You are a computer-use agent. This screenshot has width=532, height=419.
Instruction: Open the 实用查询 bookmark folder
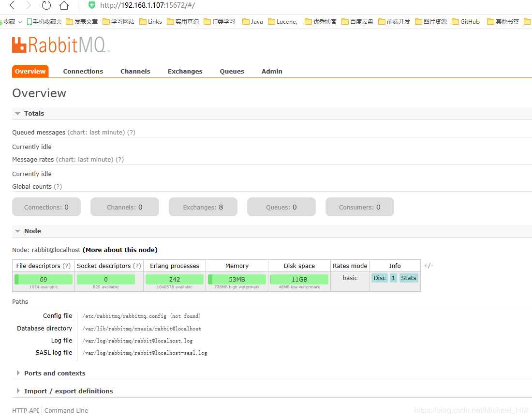(x=182, y=22)
